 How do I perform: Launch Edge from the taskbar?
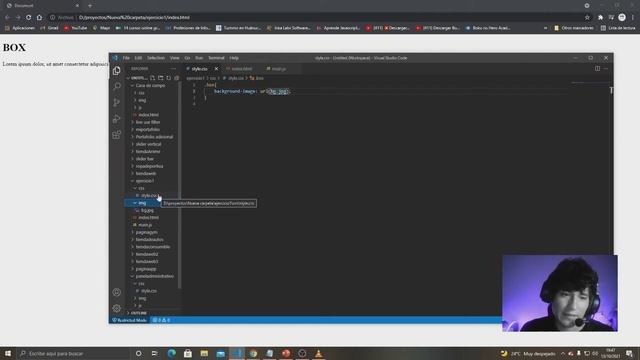[x=171, y=353]
